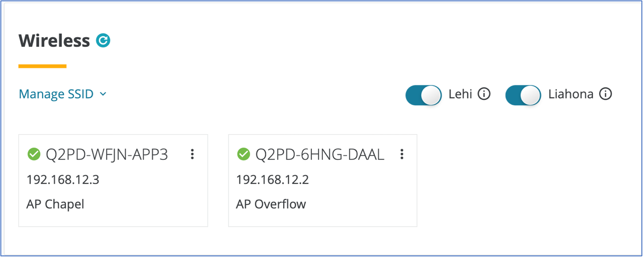Image resolution: width=644 pixels, height=258 pixels.
Task: Disable the Lehi SSID toggle
Action: [423, 95]
